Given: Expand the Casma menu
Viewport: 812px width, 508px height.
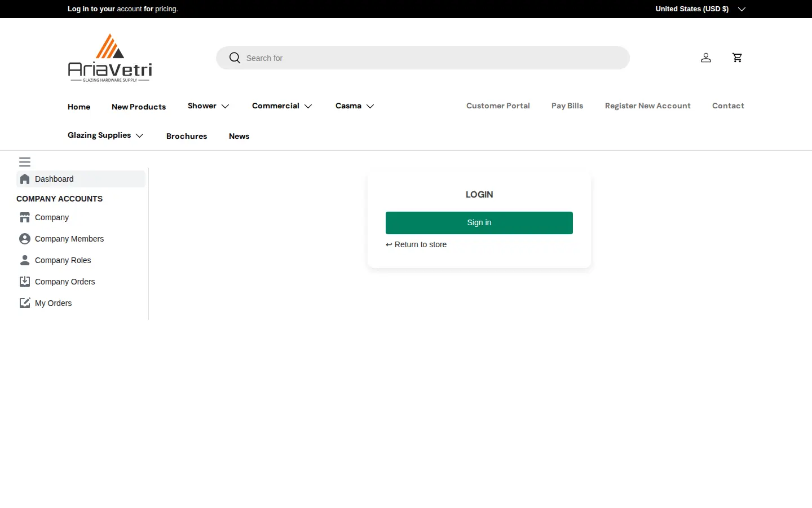Looking at the screenshot, I should [x=355, y=106].
